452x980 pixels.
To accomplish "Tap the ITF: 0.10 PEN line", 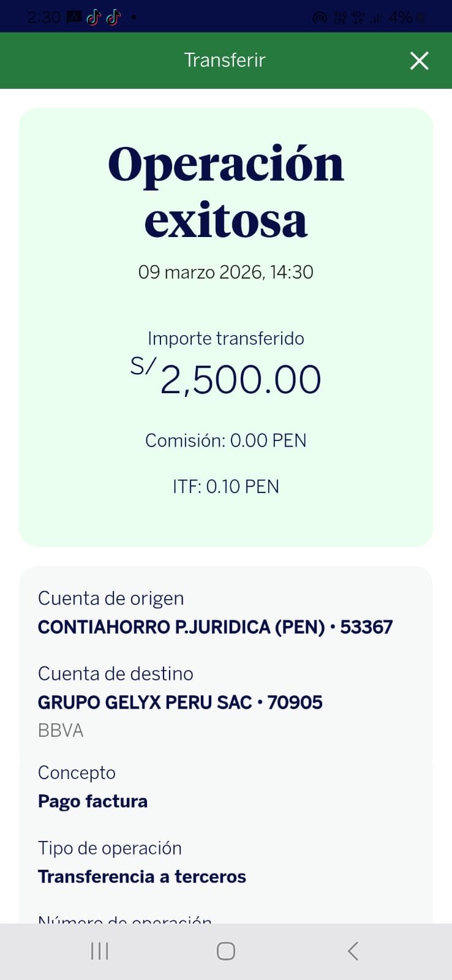I will coord(226,486).
